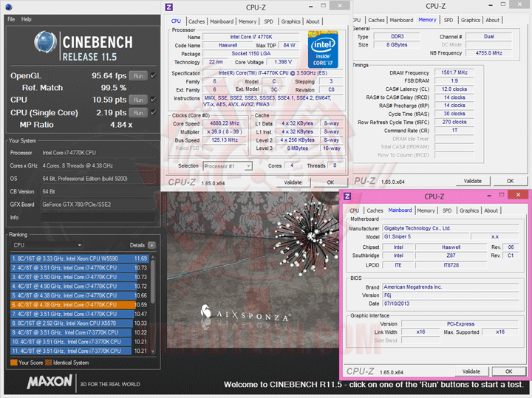Viewport: 532px width, 398px height.
Task: Switch to Mainboard tab in first CPU-Z window
Action: pos(222,21)
